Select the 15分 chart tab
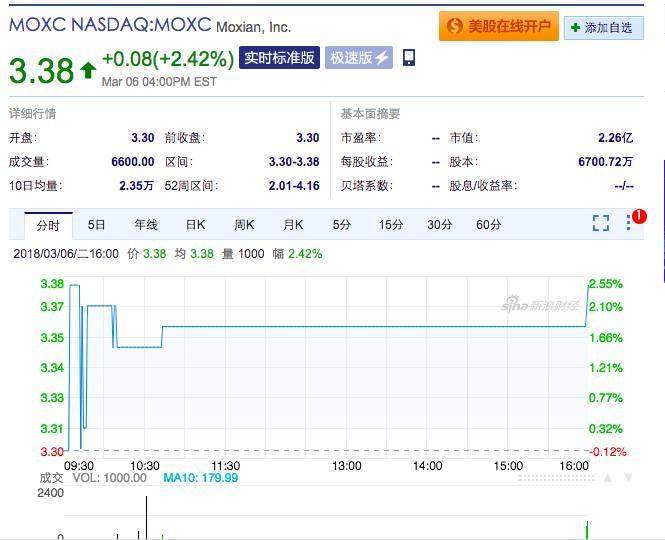 click(391, 224)
